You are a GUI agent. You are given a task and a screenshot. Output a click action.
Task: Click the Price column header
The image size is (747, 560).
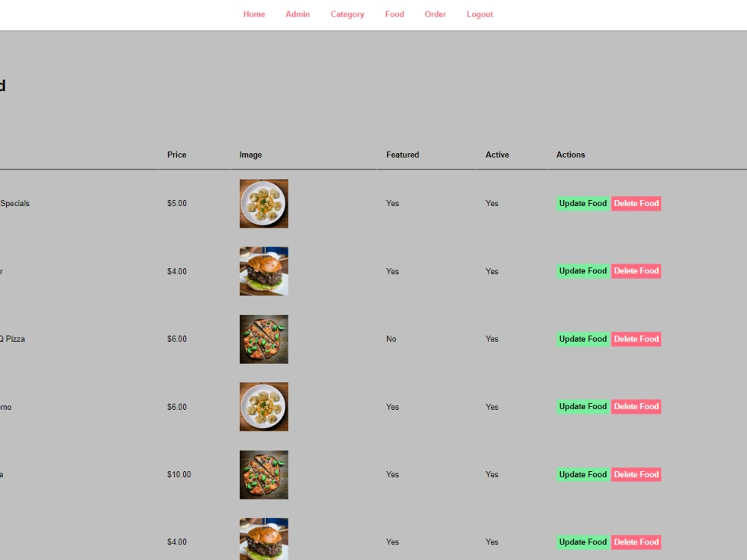177,155
